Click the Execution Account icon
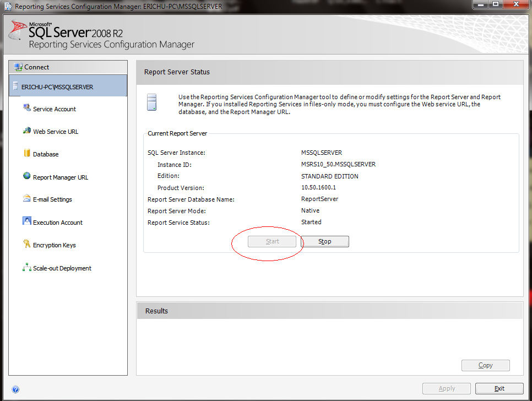Viewport: 532px width, 401px height. pos(27,221)
